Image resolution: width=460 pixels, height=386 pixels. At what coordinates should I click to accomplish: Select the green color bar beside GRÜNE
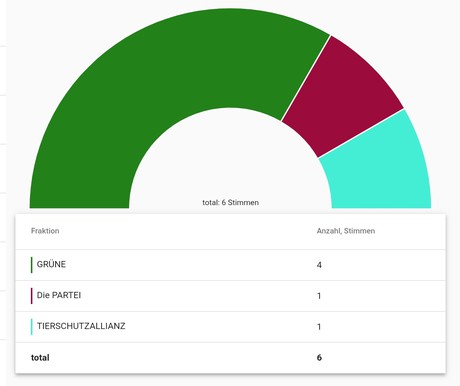pyautogui.click(x=32, y=265)
